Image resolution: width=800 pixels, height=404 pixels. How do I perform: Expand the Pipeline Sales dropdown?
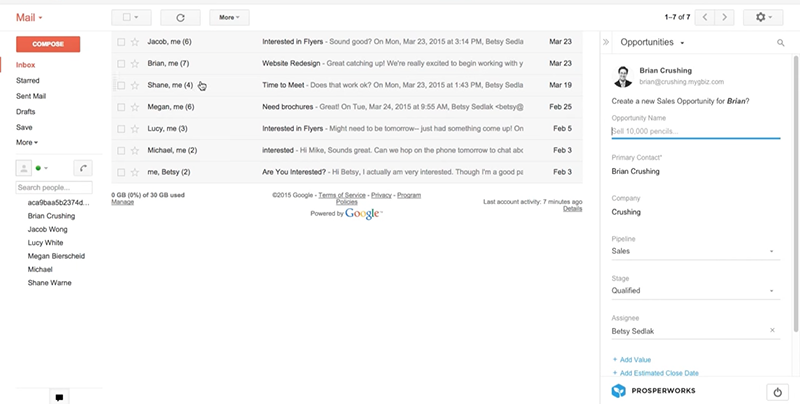pyautogui.click(x=772, y=252)
